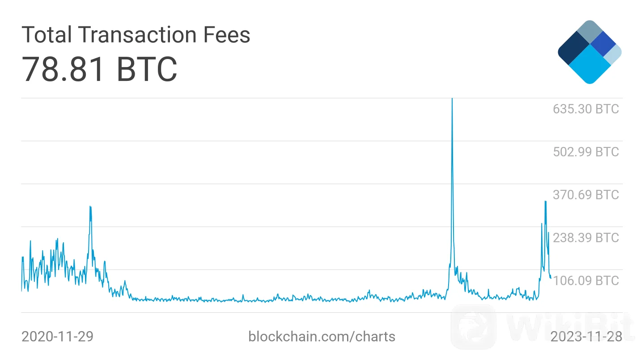Click the 2023-11-28 end date
Image resolution: width=644 pixels, height=362 pixels.
point(586,336)
